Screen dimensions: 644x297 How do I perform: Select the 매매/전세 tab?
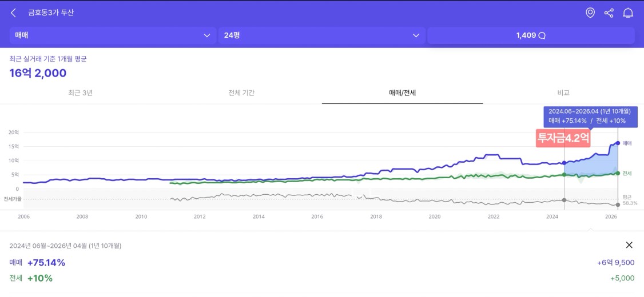click(403, 93)
